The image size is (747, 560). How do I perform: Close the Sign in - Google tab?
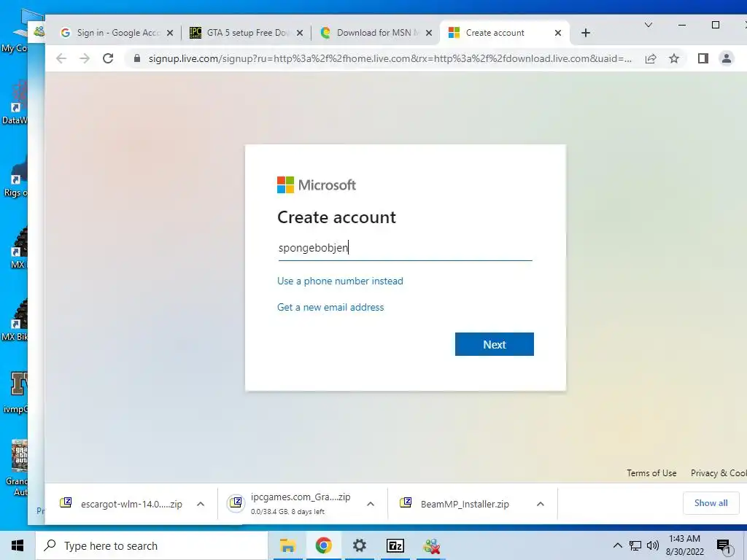170,33
